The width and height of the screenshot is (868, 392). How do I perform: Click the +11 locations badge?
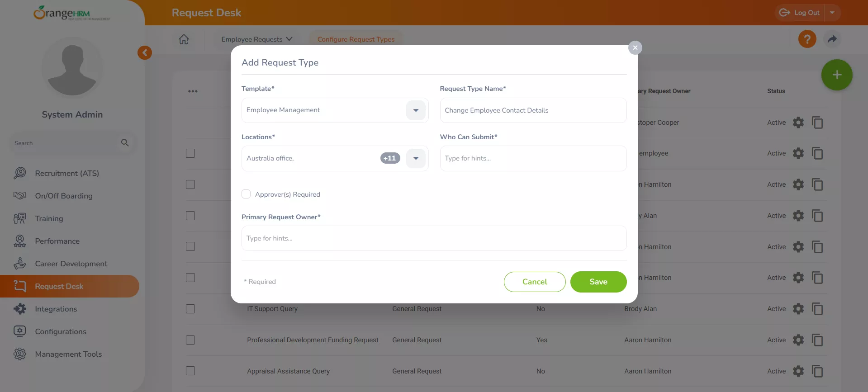(x=390, y=158)
